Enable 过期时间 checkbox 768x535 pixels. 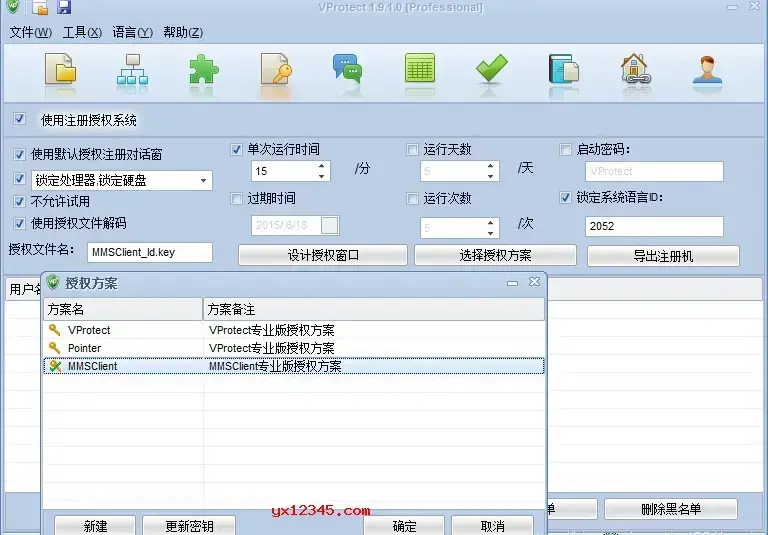[x=236, y=198]
